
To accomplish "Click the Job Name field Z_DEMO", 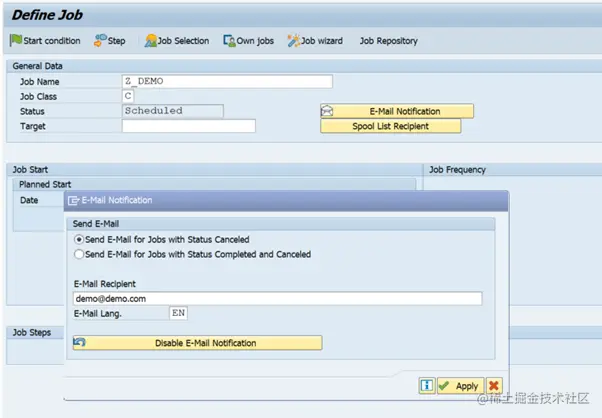I will tap(227, 81).
